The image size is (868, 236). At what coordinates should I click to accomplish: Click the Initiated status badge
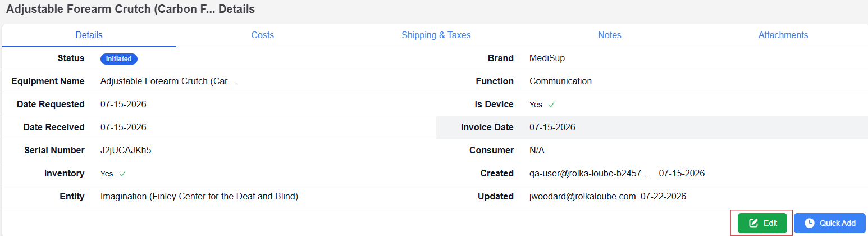[119, 58]
